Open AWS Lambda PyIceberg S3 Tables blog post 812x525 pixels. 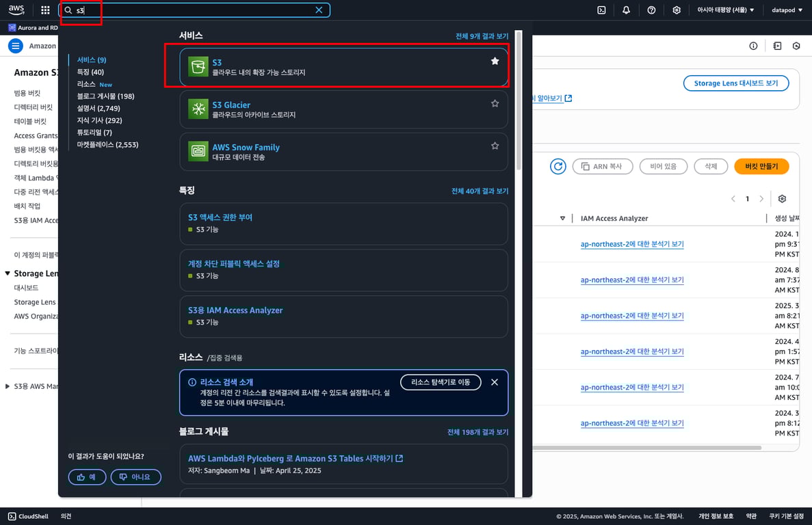click(295, 458)
